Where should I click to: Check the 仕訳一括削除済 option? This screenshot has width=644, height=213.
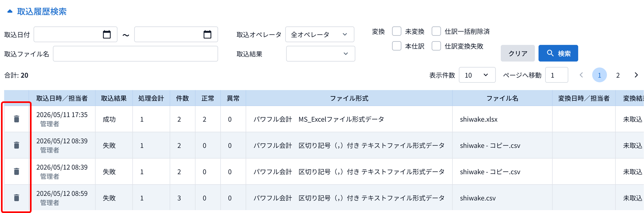436,31
